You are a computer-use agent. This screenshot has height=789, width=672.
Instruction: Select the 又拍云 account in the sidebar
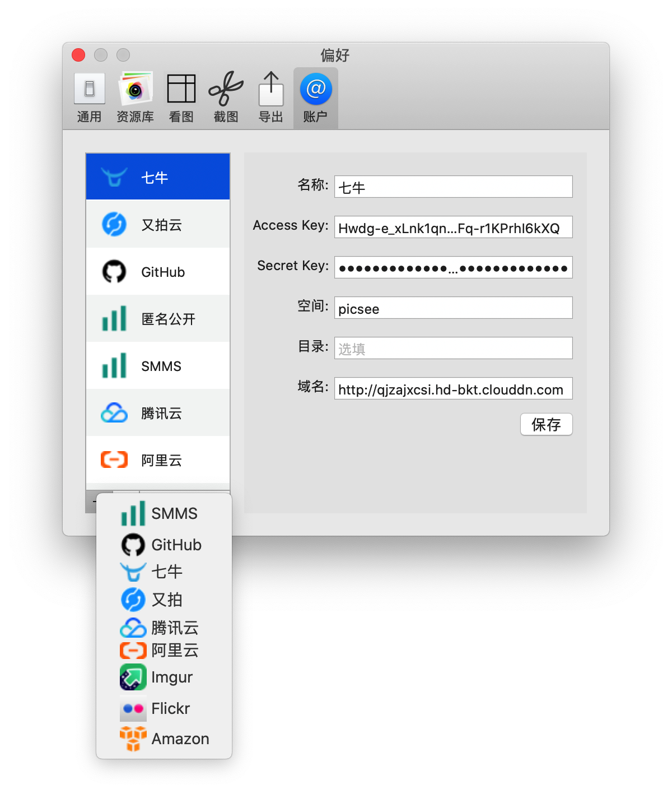(x=158, y=224)
